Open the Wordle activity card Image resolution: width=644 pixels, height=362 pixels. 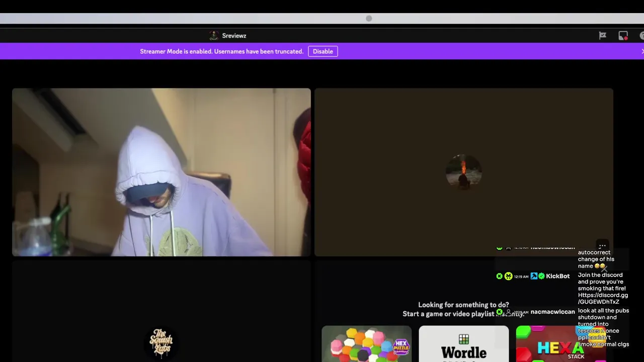coord(464,344)
